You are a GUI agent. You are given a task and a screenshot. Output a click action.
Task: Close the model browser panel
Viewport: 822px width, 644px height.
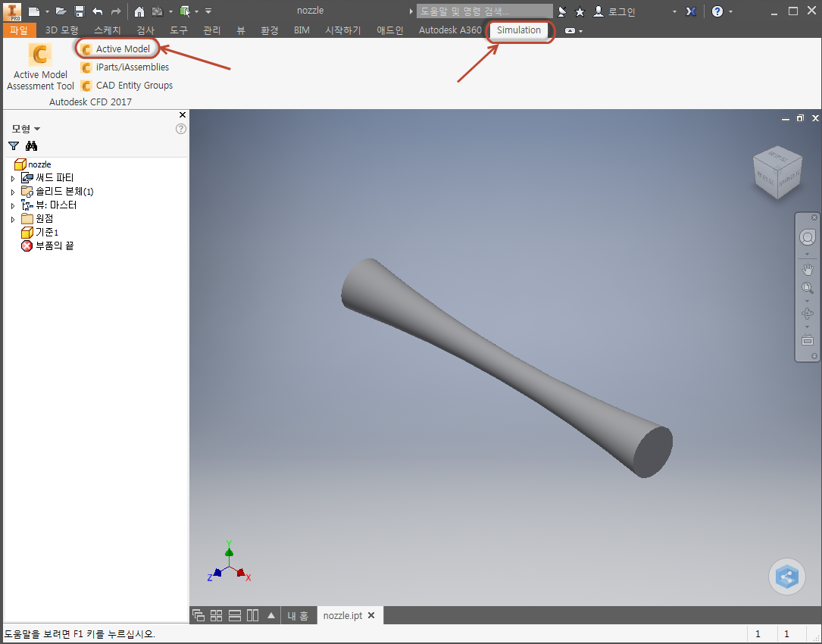click(x=183, y=115)
